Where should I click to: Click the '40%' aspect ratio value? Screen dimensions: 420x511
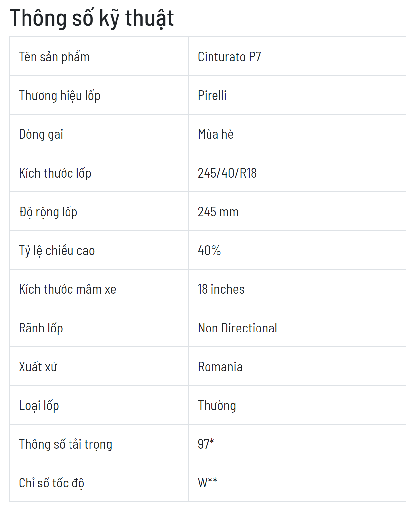click(x=209, y=250)
